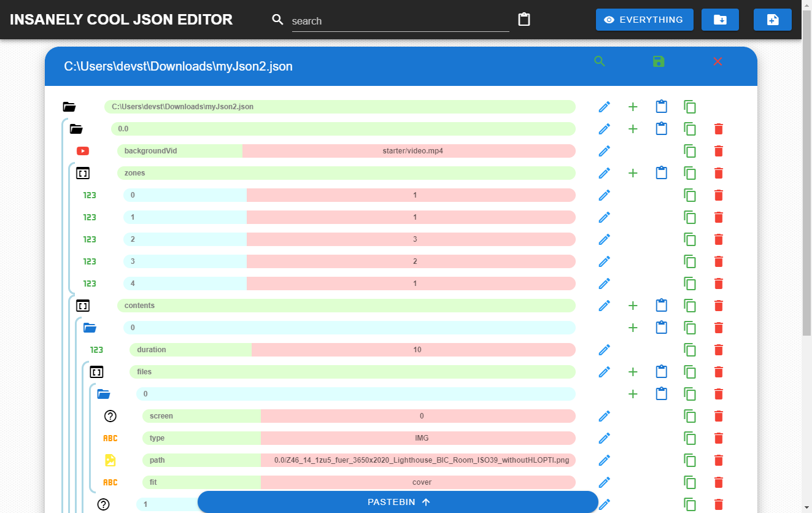Delete the screen entry
The height and width of the screenshot is (513, 812).
[719, 416]
